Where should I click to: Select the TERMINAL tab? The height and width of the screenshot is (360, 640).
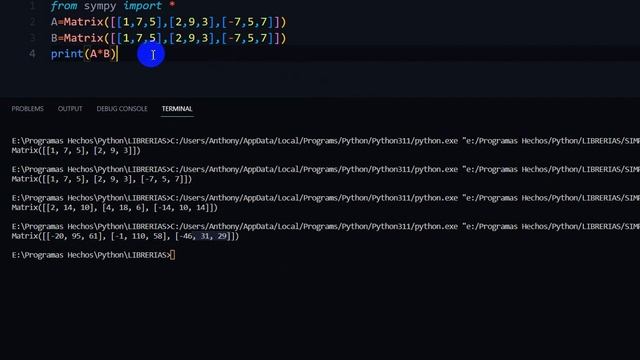pyautogui.click(x=177, y=109)
